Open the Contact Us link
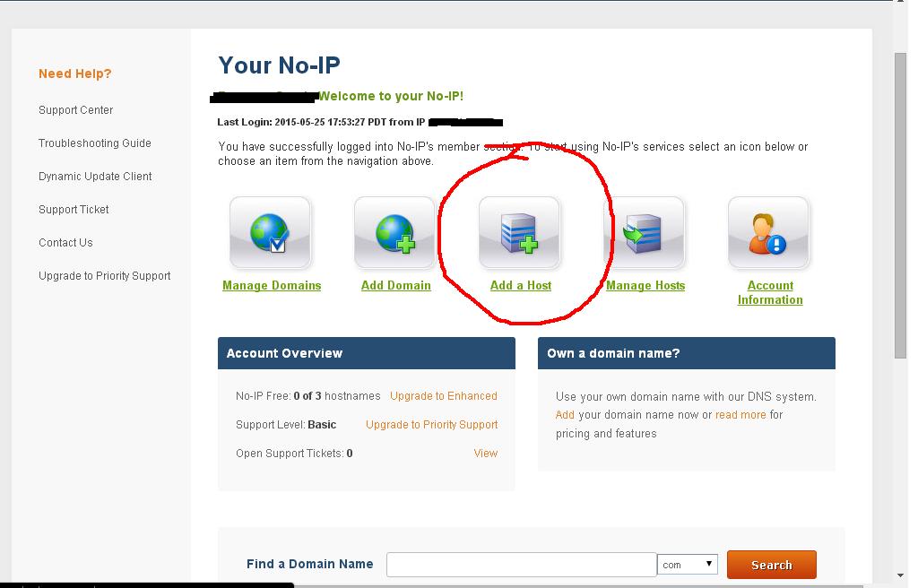 65,243
